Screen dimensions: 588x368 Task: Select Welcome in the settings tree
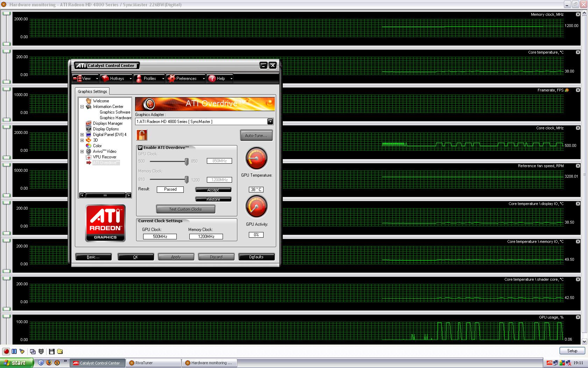[101, 101]
